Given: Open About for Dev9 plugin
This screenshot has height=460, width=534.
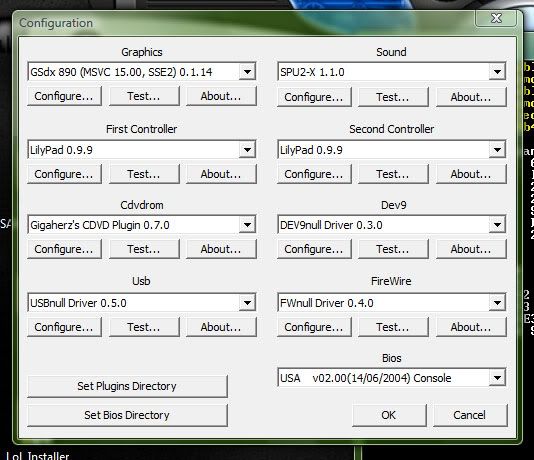Looking at the screenshot, I should click(471, 249).
